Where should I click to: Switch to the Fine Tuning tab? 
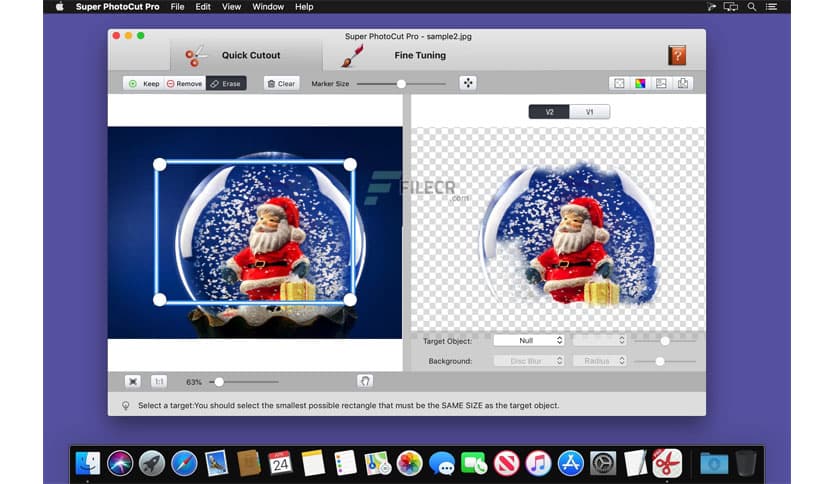coord(420,55)
